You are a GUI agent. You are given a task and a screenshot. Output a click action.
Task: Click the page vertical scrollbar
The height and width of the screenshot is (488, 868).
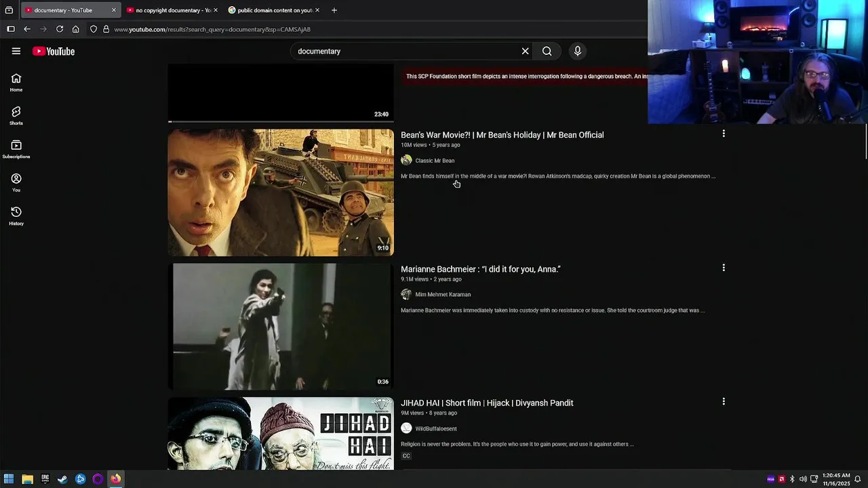(866, 142)
